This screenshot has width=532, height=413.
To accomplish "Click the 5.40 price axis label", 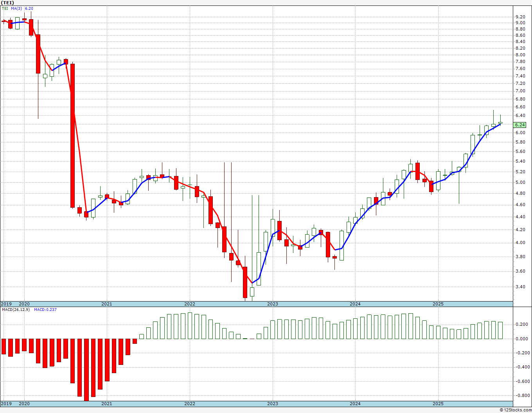I will click(x=521, y=161).
